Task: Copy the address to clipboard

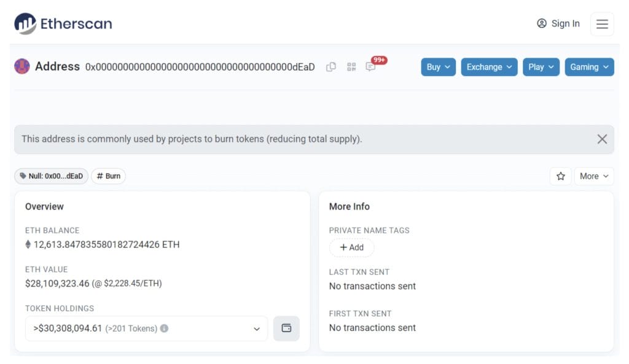Action: (331, 67)
